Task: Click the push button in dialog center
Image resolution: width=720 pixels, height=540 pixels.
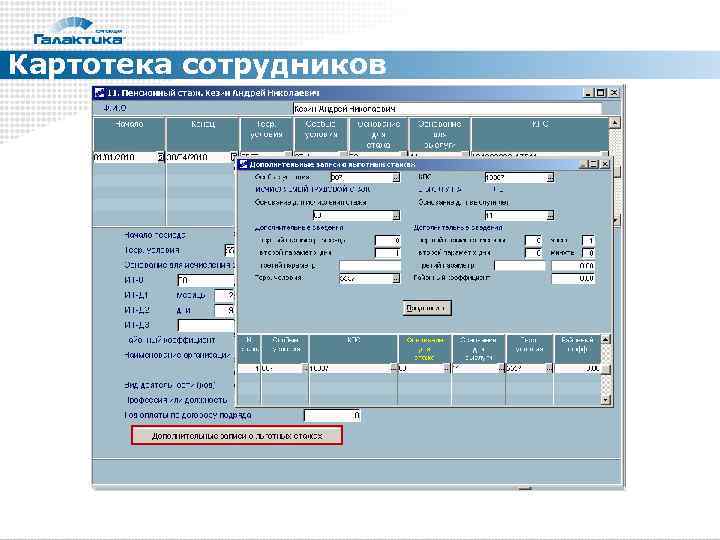Action: point(427,308)
